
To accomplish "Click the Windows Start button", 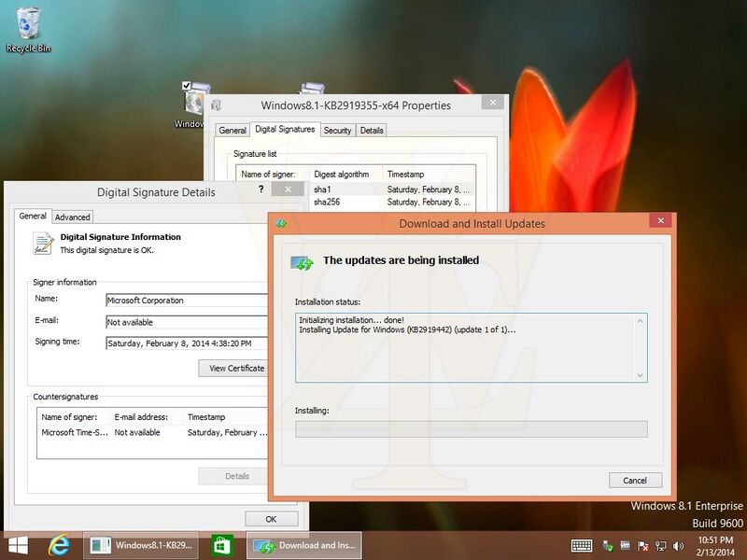I will click(17, 545).
